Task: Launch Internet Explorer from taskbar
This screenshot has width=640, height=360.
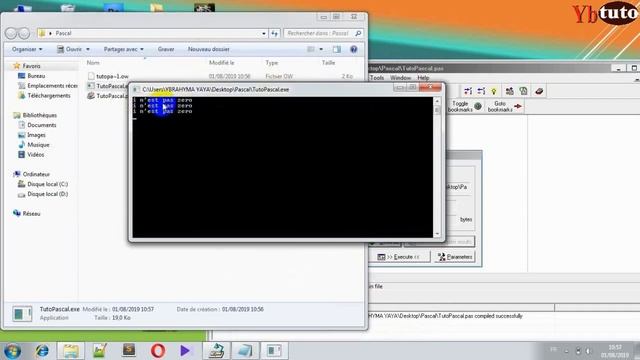Action: 42,351
